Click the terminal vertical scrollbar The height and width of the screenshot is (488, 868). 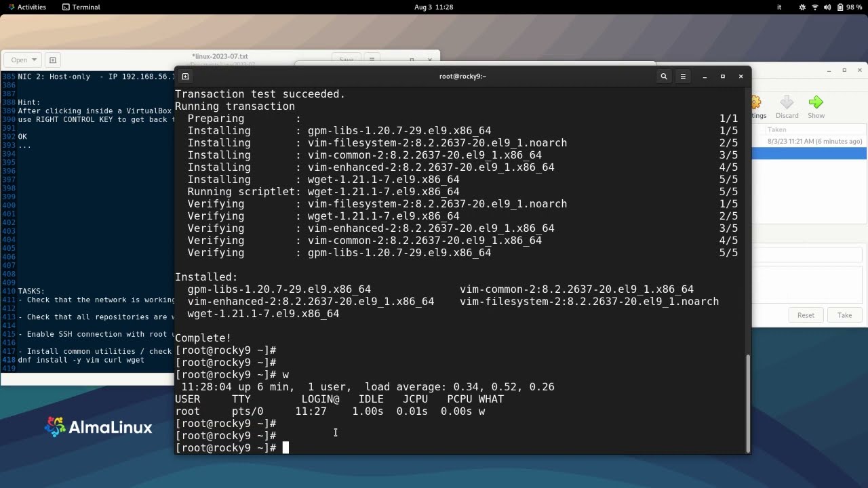pos(748,403)
